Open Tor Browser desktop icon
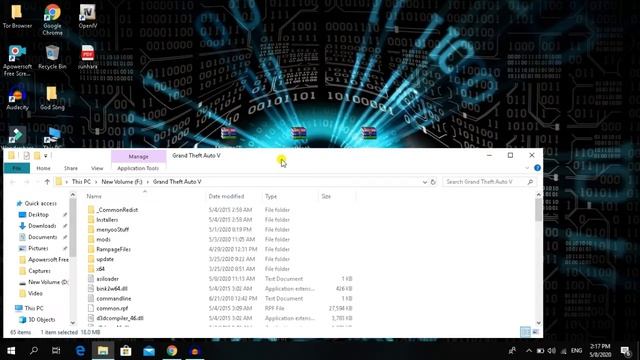Viewport: 640px width, 360px height. (17, 17)
